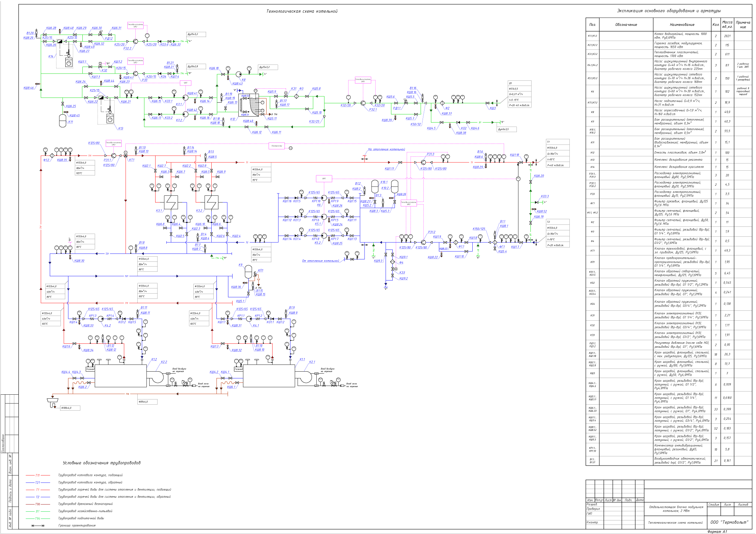Click the 'Кол.' table column header
Screen dimensions: 756x534
(x=715, y=25)
